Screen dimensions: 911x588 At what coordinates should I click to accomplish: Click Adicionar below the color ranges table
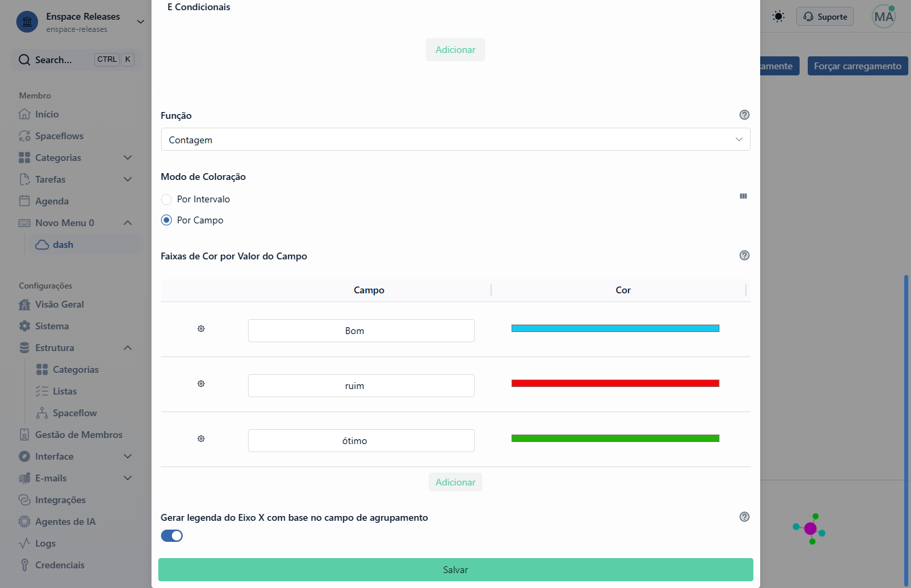[x=455, y=482]
